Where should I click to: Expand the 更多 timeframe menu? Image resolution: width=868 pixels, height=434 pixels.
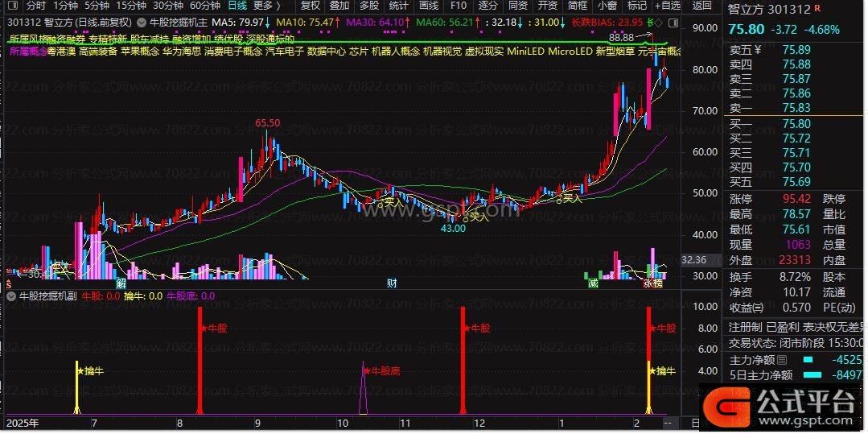[266, 6]
